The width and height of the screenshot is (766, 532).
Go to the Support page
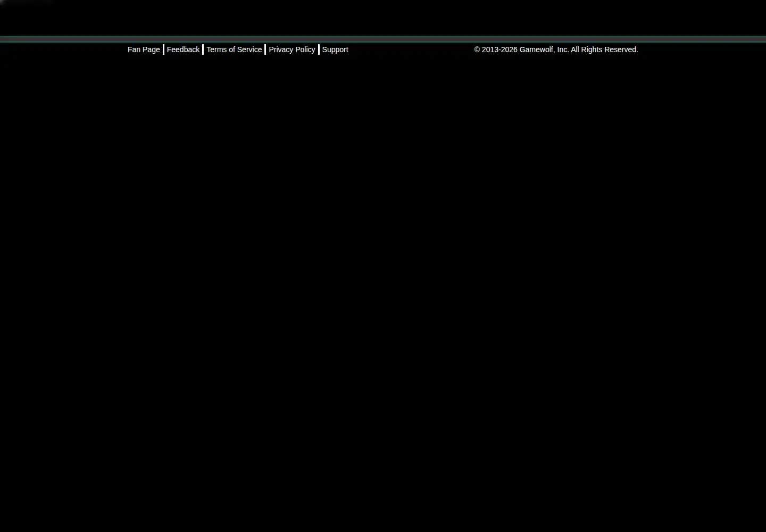(335, 49)
